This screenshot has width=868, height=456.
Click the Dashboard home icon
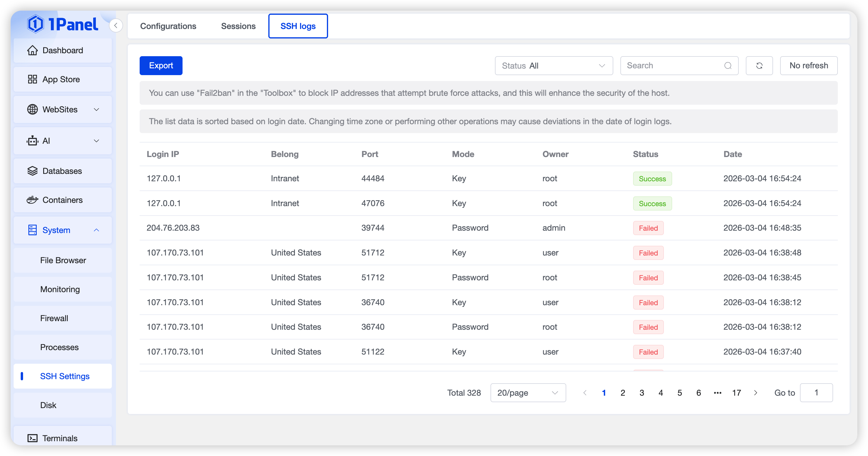32,50
